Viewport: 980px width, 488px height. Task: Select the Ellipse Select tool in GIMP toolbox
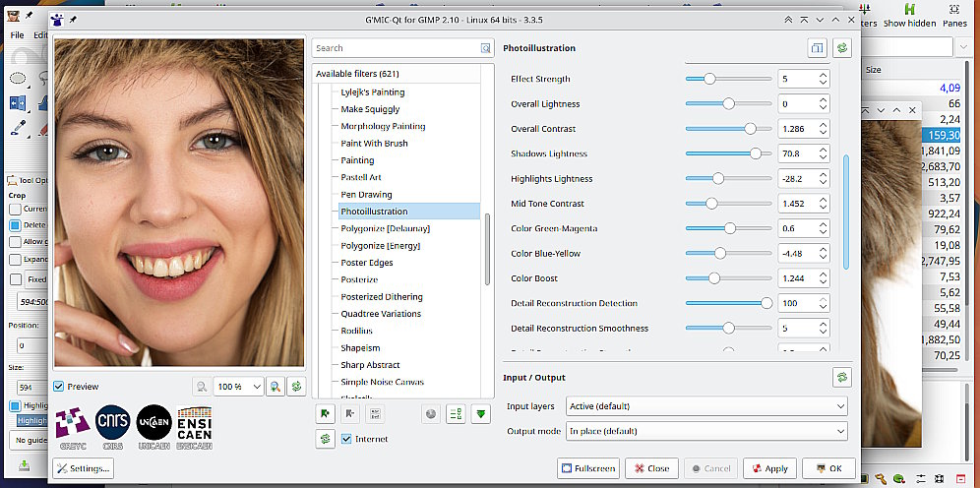[x=18, y=79]
